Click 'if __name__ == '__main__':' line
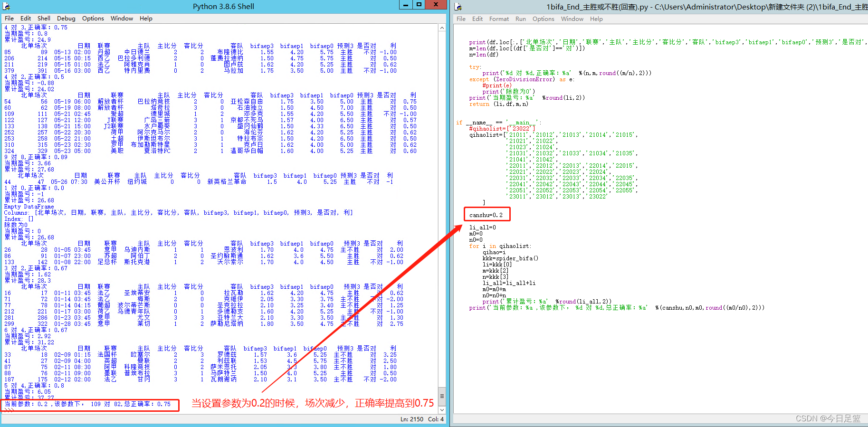The height and width of the screenshot is (427, 868). [x=498, y=123]
